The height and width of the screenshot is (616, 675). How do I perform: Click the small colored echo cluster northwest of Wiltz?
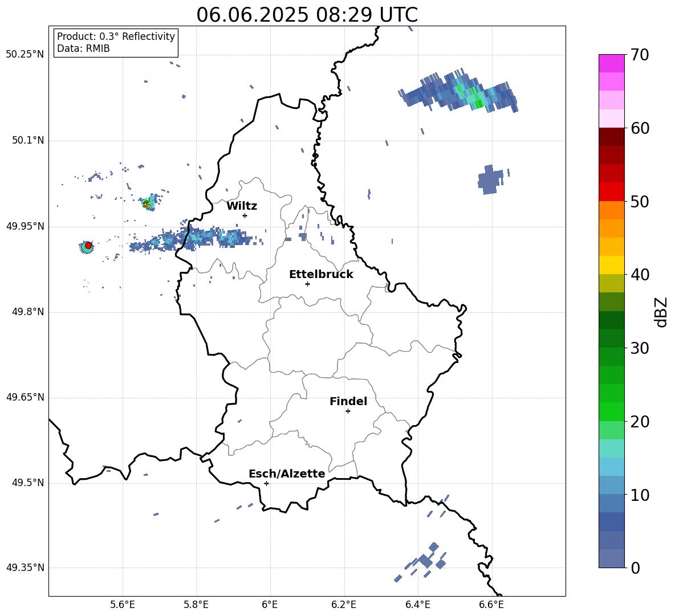click(x=149, y=203)
